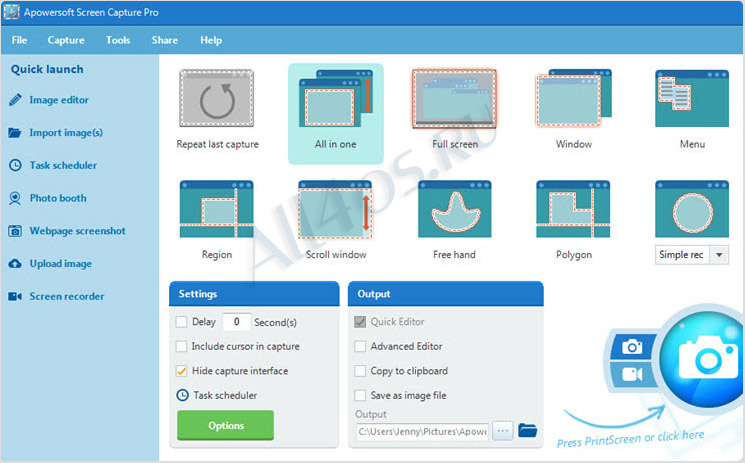This screenshot has height=463, width=745.
Task: Click the Delay seconds number field
Action: [237, 322]
